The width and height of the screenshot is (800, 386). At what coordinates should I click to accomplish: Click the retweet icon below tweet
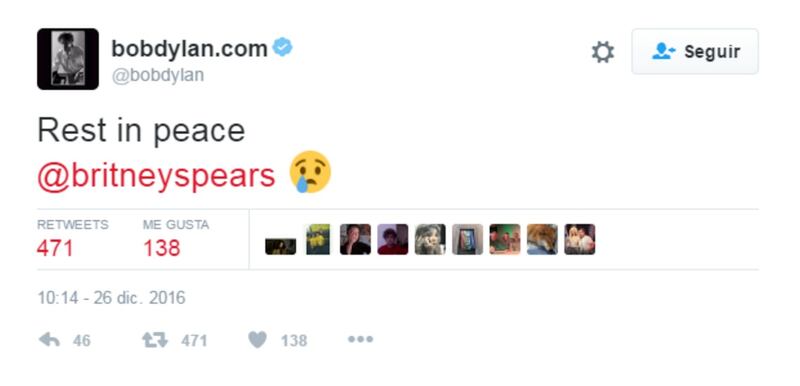point(155,340)
